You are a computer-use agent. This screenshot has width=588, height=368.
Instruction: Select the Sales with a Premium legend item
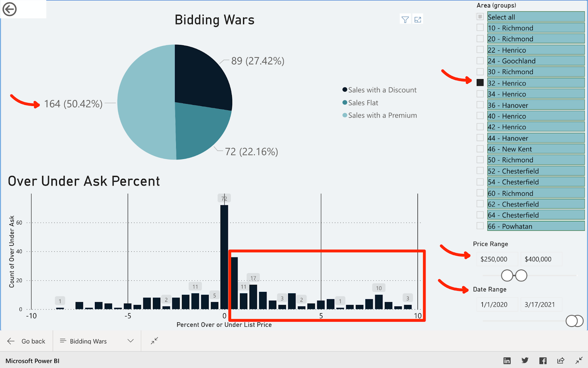point(380,115)
